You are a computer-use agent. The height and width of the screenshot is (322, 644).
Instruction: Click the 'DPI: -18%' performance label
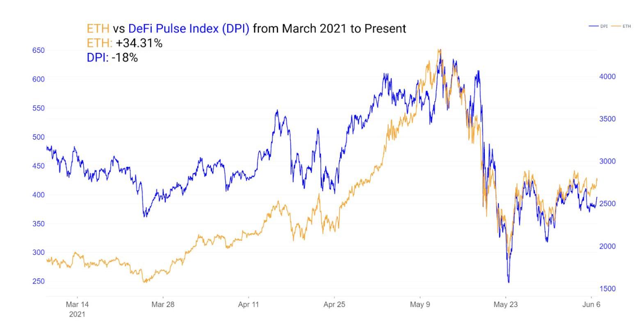click(x=112, y=58)
